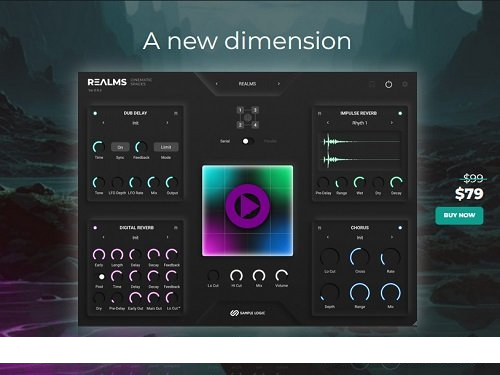500x375 pixels.
Task: Select the previous Chorus preset
Action: [x=328, y=237]
